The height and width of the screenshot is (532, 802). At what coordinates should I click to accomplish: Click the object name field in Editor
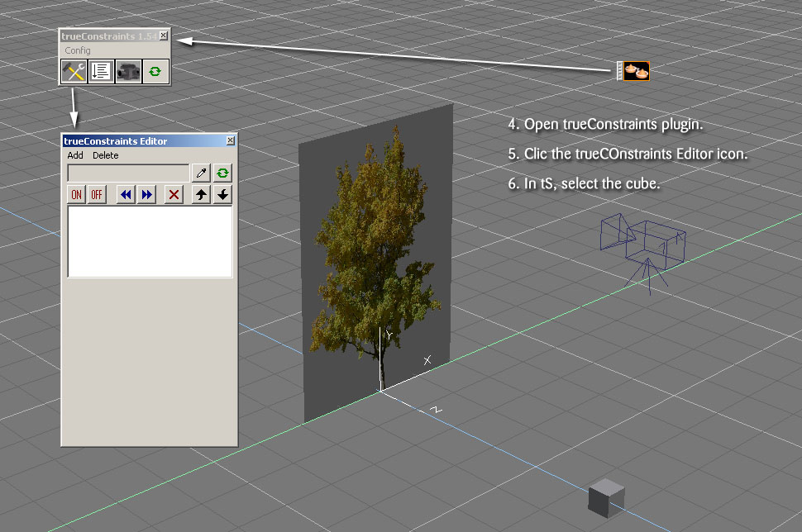coord(128,173)
